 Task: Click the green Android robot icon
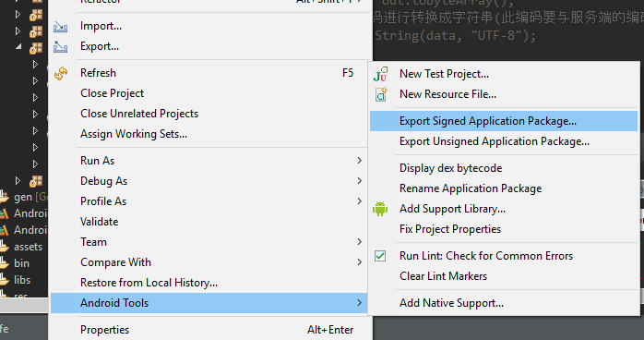tap(380, 209)
